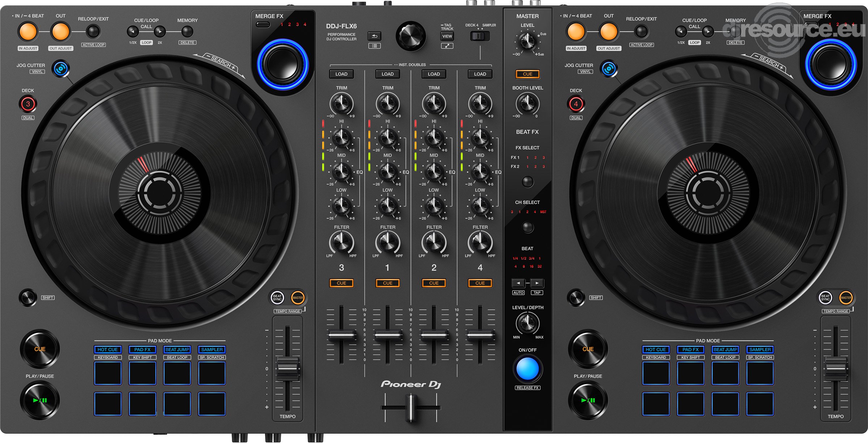This screenshot has width=868, height=443.
Task: Select left deck PAD FX pad mode
Action: (142, 349)
